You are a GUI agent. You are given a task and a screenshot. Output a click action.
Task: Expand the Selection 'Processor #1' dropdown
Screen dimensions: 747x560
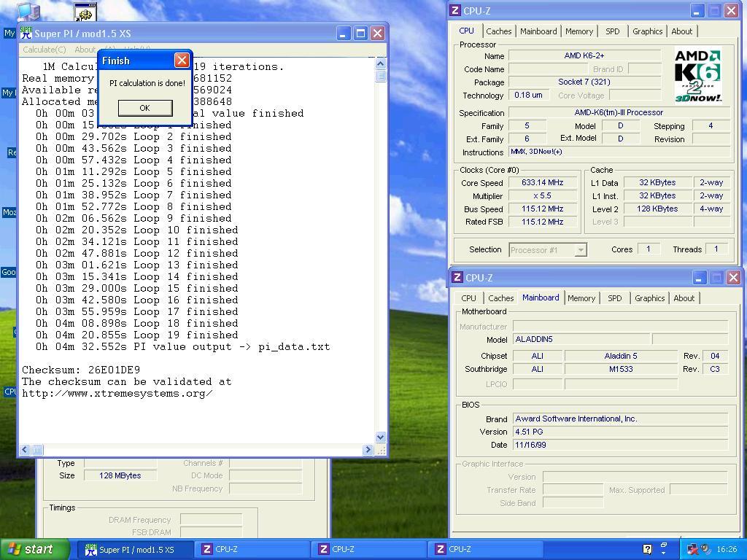(580, 250)
